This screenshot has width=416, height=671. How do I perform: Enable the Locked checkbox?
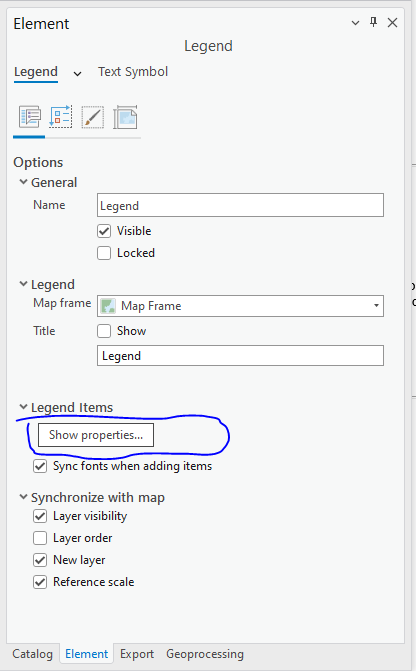point(104,253)
